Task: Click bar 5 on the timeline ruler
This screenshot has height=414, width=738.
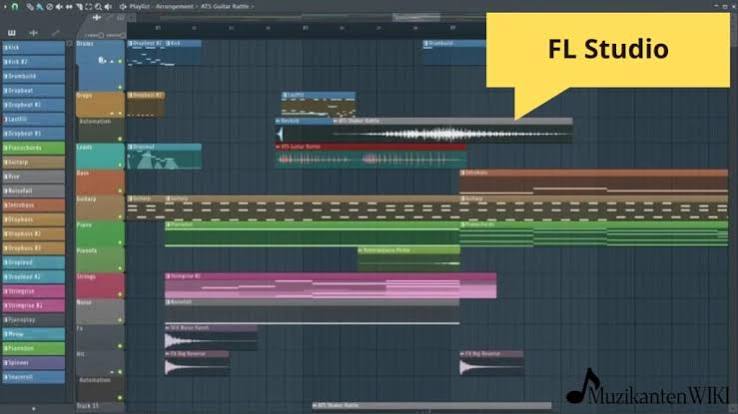Action: (305, 28)
